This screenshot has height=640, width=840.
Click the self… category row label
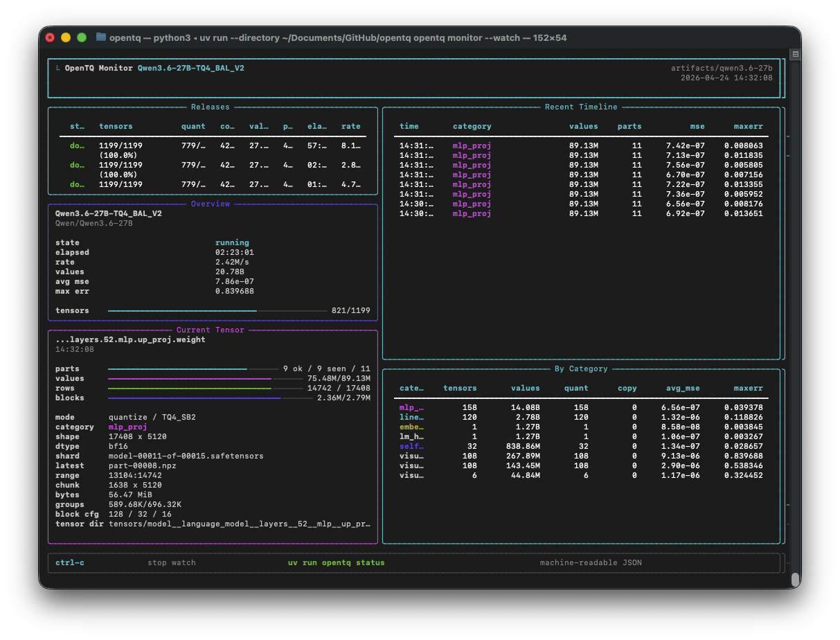(x=411, y=447)
